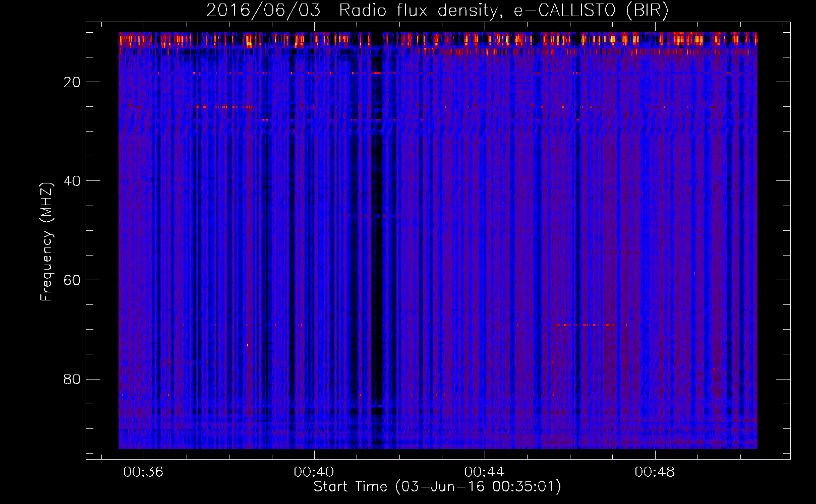Click the 00:40 time tick label
Screen dimensions: 816x504
coord(314,472)
